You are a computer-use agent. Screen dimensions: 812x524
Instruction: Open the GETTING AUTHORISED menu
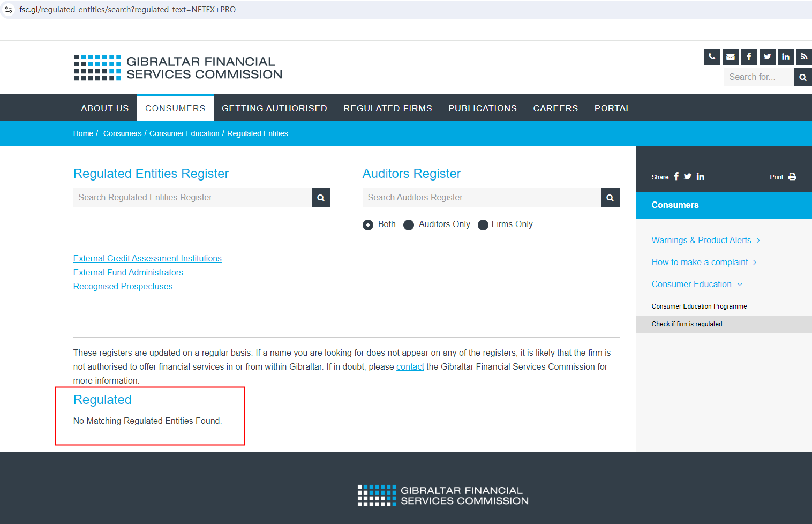pos(274,108)
